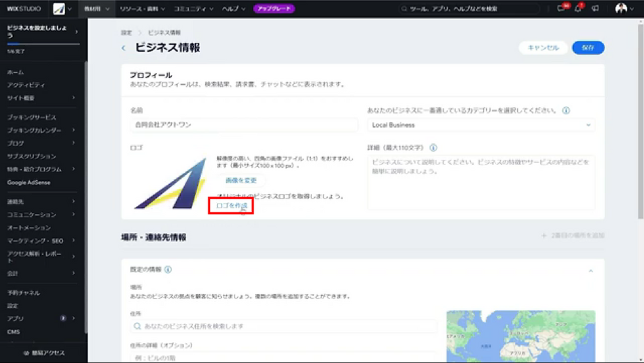Click the 保存 save button
The height and width of the screenshot is (363, 644).
[588, 48]
